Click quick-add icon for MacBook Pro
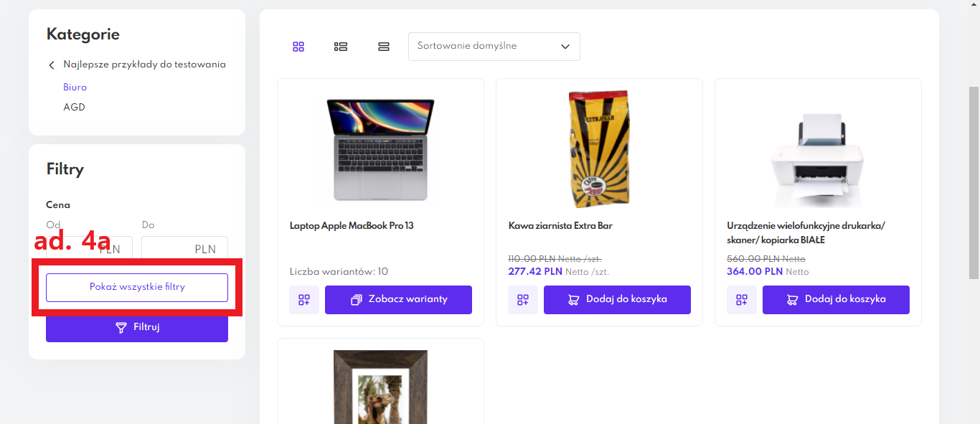 point(304,300)
